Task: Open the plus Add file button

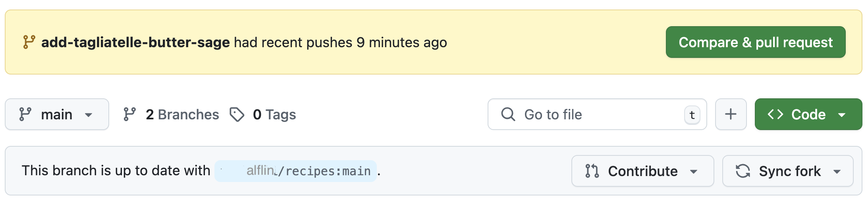Action: point(731,114)
